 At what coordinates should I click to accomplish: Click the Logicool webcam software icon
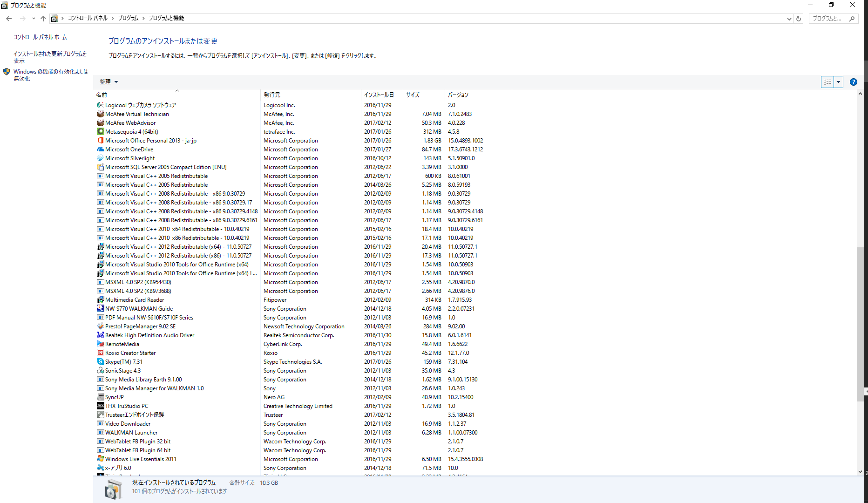tap(100, 105)
